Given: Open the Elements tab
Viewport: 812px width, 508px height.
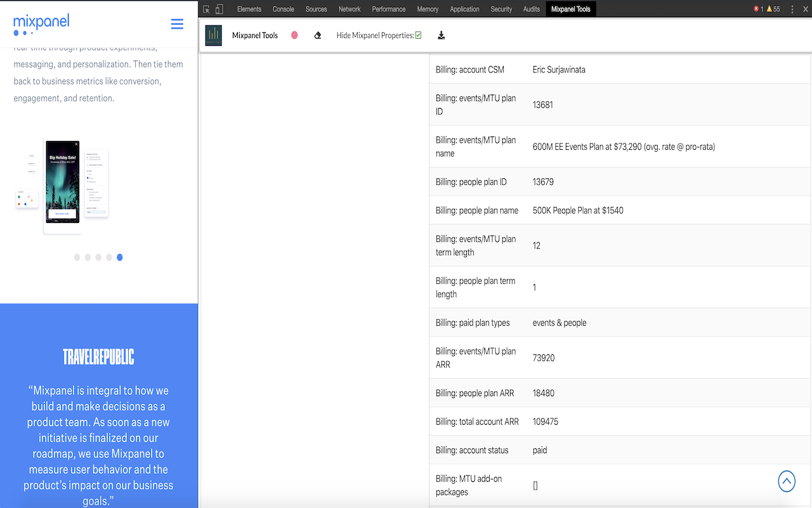Looking at the screenshot, I should click(x=249, y=9).
